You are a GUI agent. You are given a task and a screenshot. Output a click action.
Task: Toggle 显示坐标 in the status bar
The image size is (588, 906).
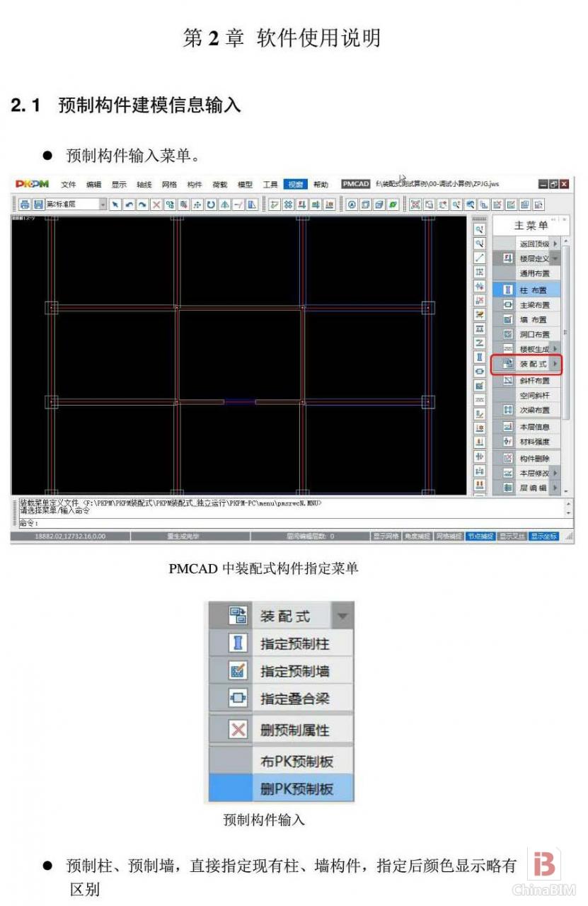544,537
